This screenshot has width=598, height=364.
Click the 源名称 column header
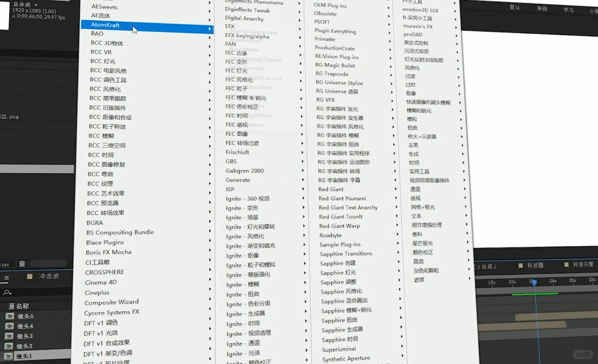[x=19, y=306]
